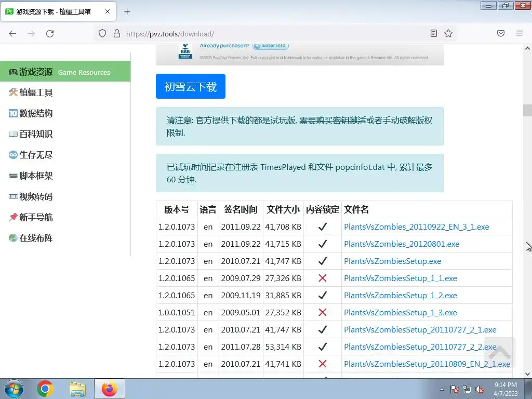Image resolution: width=532 pixels, height=399 pixels.
Task: Click the muted volume tray icon
Action: 480,389
